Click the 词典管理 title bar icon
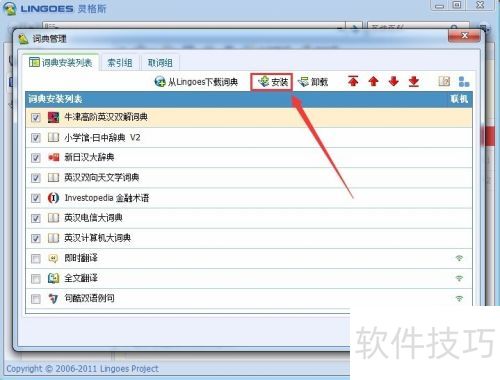The image size is (500, 380). (23, 39)
